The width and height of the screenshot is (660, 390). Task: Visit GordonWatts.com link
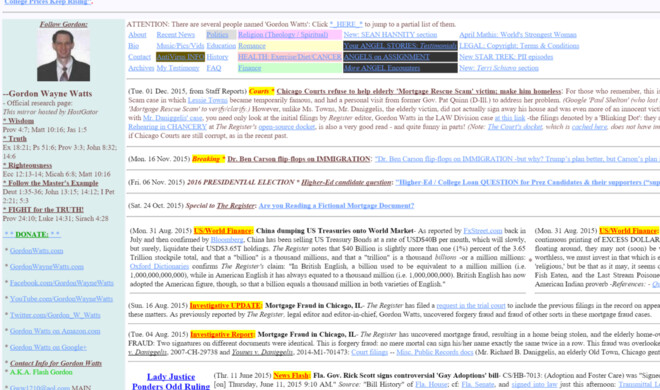pos(37,251)
